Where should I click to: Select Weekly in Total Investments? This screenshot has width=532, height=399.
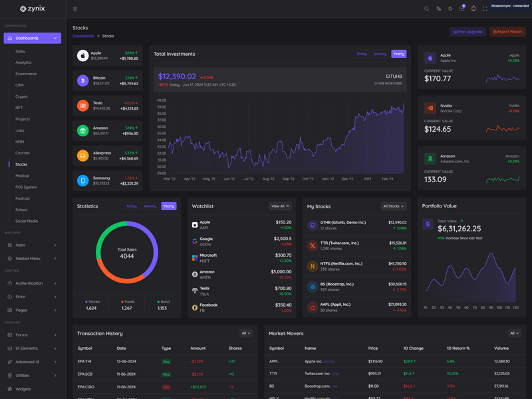380,54
